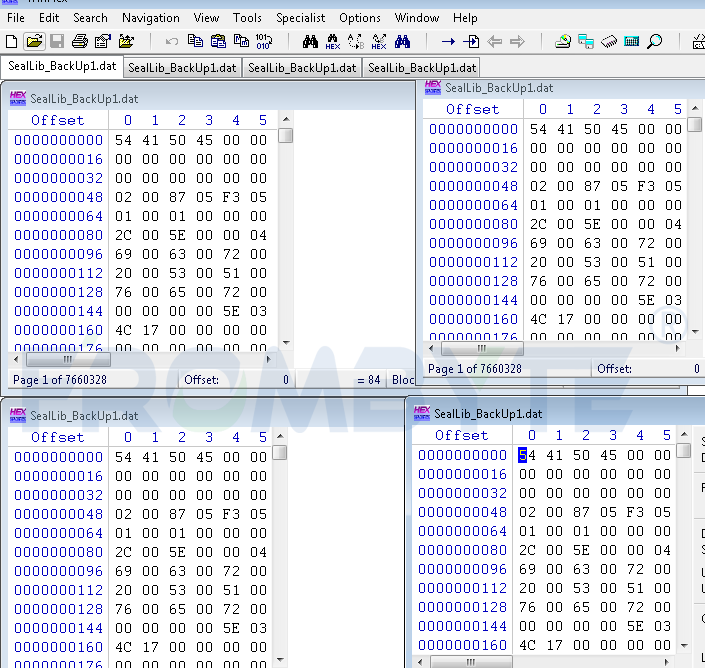Click the Go To Offset arrow icon
This screenshot has height=668, width=705.
tap(448, 42)
